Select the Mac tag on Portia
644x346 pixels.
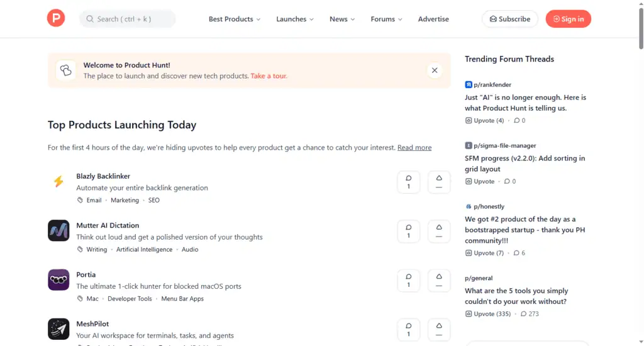(92, 299)
